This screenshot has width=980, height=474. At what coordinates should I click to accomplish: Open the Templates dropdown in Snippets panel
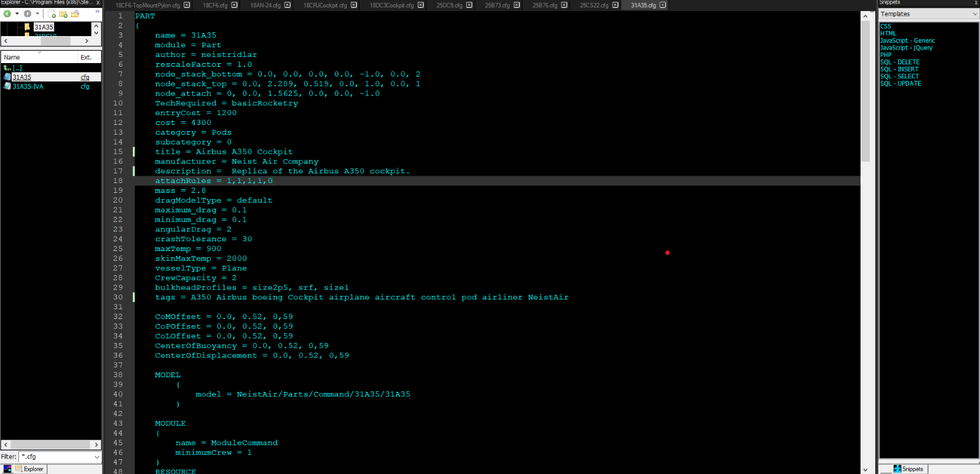click(x=929, y=13)
